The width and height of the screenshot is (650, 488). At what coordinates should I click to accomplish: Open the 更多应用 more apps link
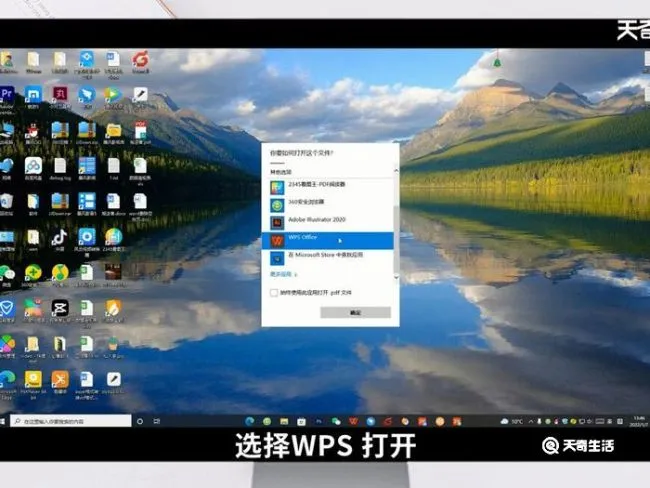[x=284, y=274]
